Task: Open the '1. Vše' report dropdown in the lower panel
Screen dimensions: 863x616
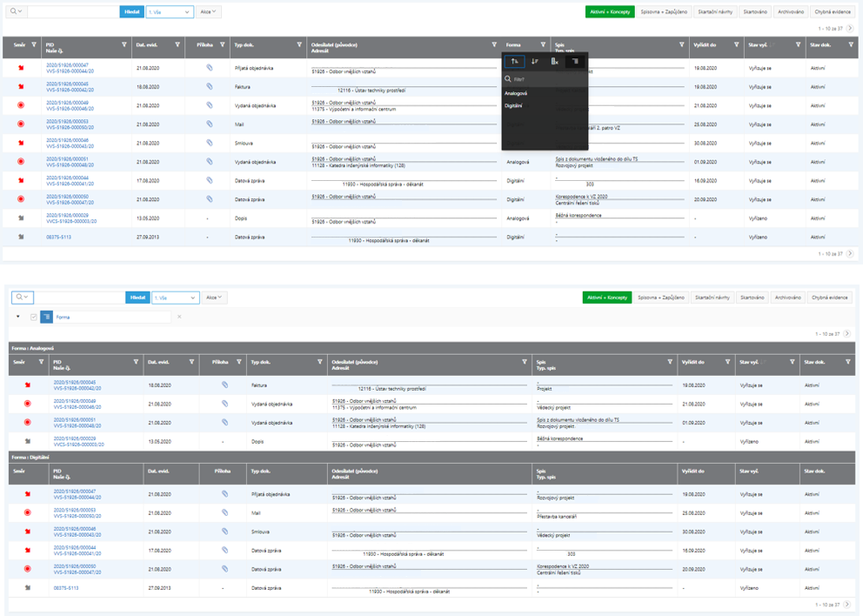Action: [176, 298]
